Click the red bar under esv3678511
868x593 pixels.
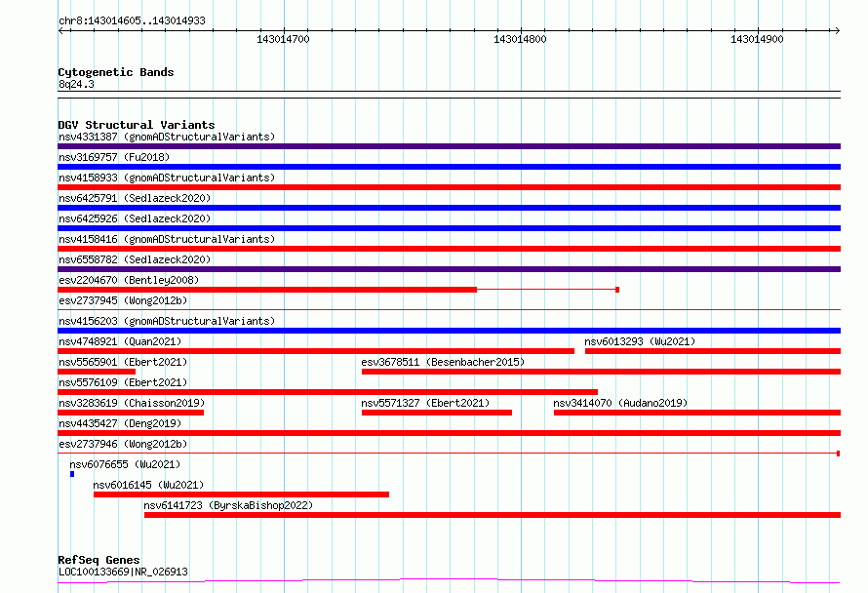point(601,372)
